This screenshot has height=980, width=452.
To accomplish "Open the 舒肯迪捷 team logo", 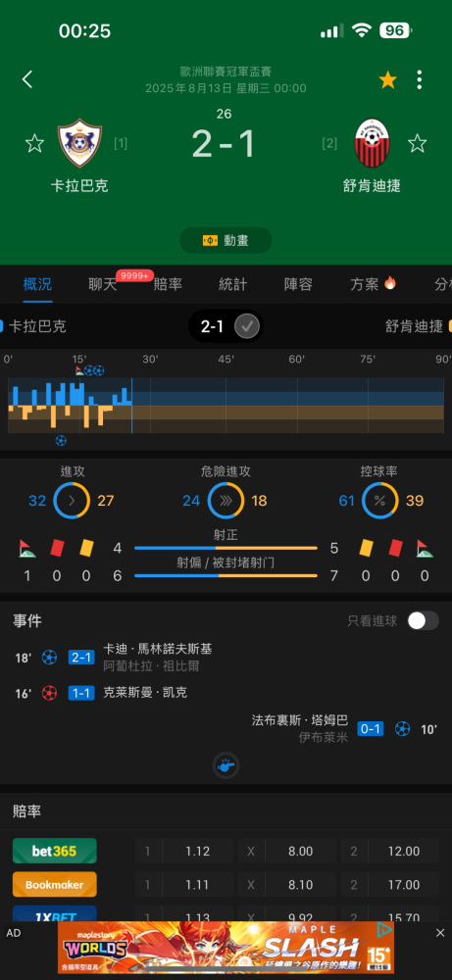I will pyautogui.click(x=372, y=143).
